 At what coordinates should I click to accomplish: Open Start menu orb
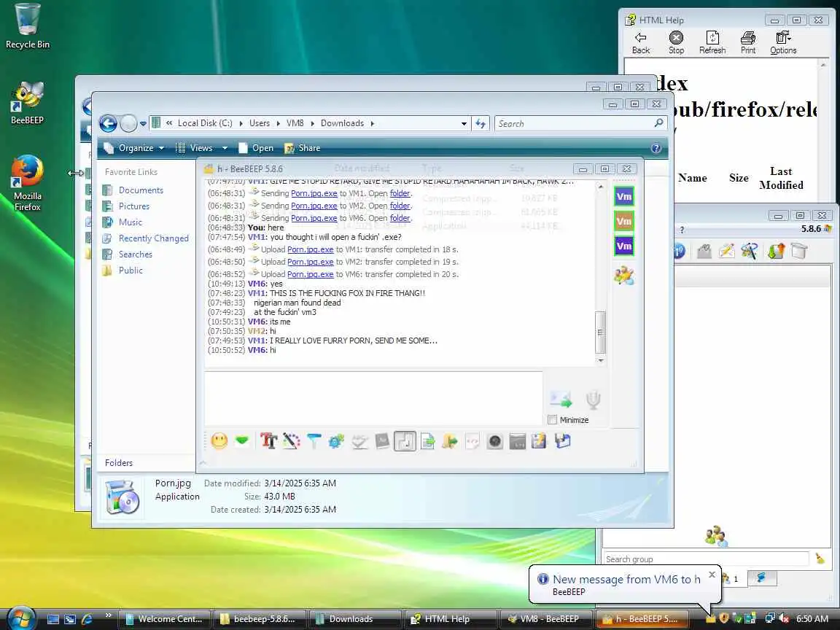(21, 619)
